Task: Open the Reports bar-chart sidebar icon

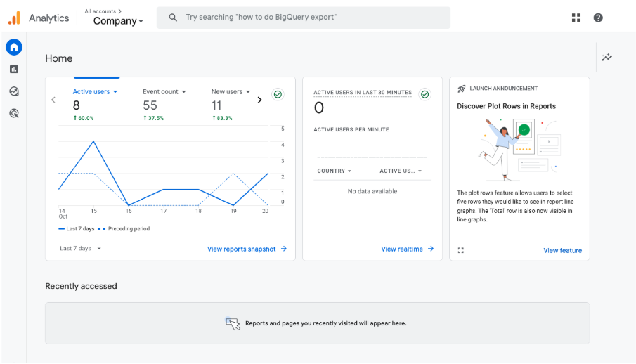Action: [14, 70]
